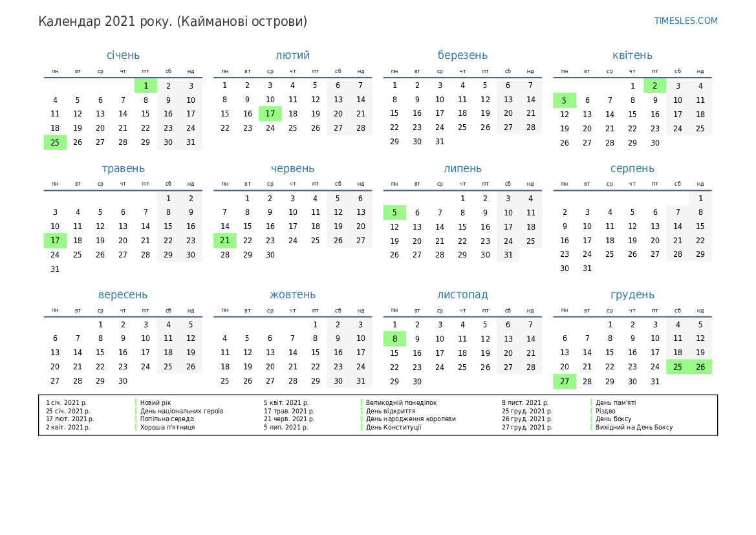Select the 'серпень' month heading
This screenshot has height=535, width=756.
[632, 168]
